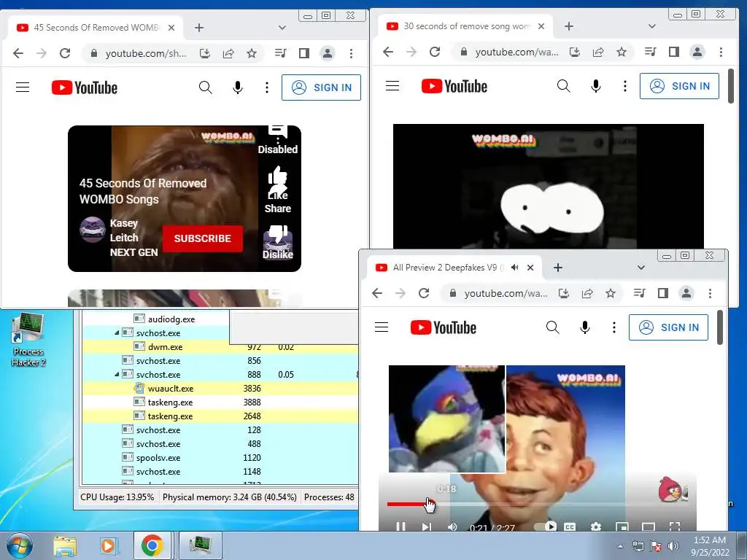Open Chrome menu in the 45 Seconds window

point(351,53)
